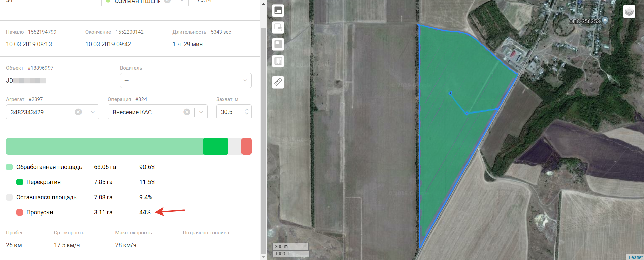Click the first map tool with filled field icon
644x260 pixels.
point(278,11)
